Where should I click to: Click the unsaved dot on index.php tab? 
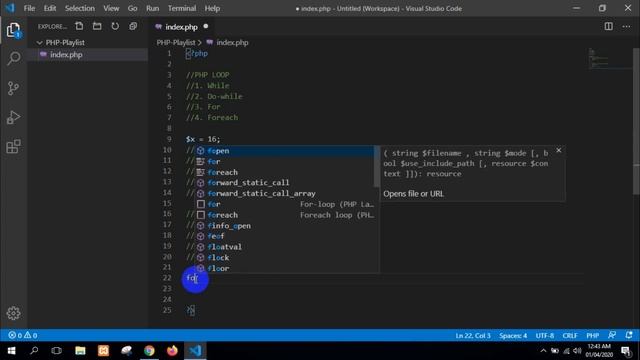click(x=206, y=27)
